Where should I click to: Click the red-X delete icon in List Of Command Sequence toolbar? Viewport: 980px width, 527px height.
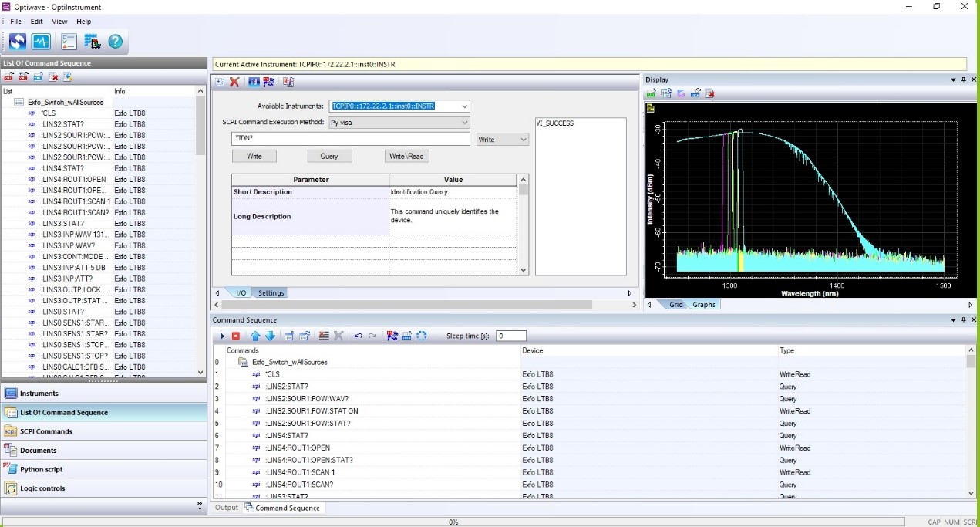click(x=53, y=76)
